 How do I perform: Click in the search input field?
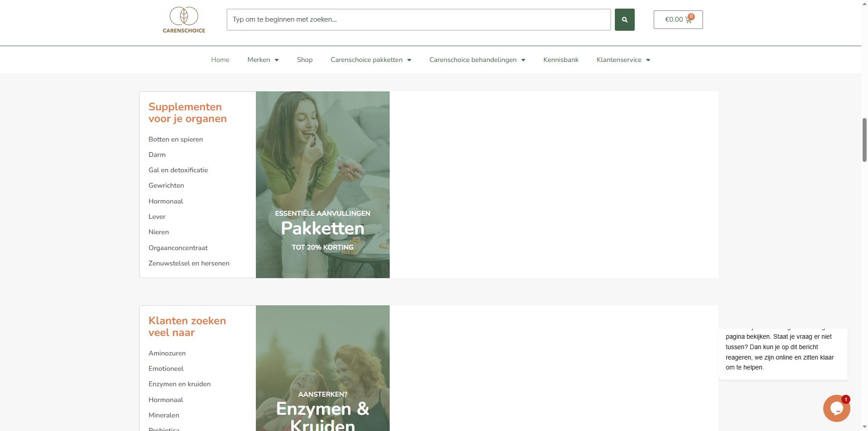pyautogui.click(x=418, y=20)
